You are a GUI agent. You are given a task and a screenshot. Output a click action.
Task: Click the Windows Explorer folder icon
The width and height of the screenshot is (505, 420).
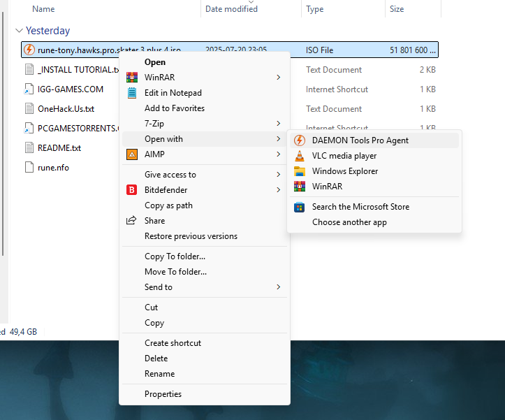coord(300,171)
